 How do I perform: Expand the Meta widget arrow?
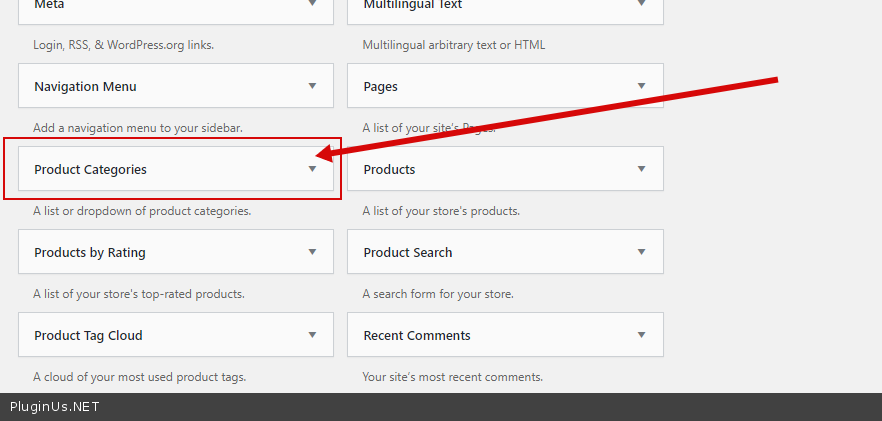click(312, 5)
